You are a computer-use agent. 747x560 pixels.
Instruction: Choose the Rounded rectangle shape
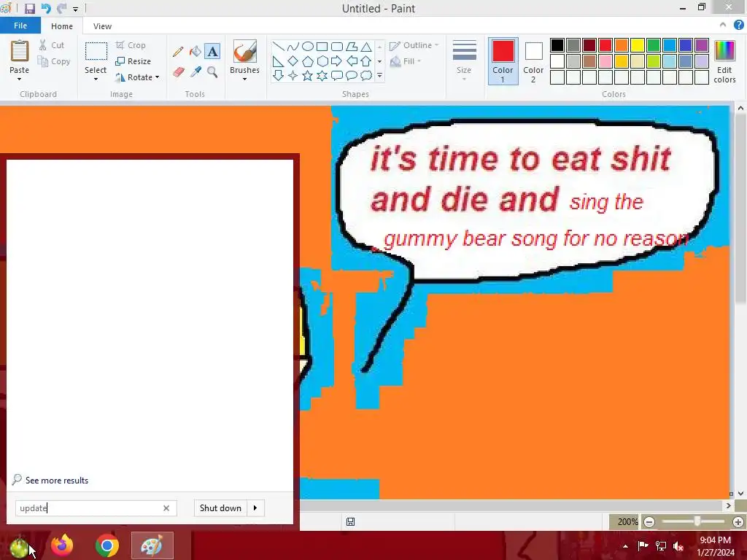coord(337,46)
